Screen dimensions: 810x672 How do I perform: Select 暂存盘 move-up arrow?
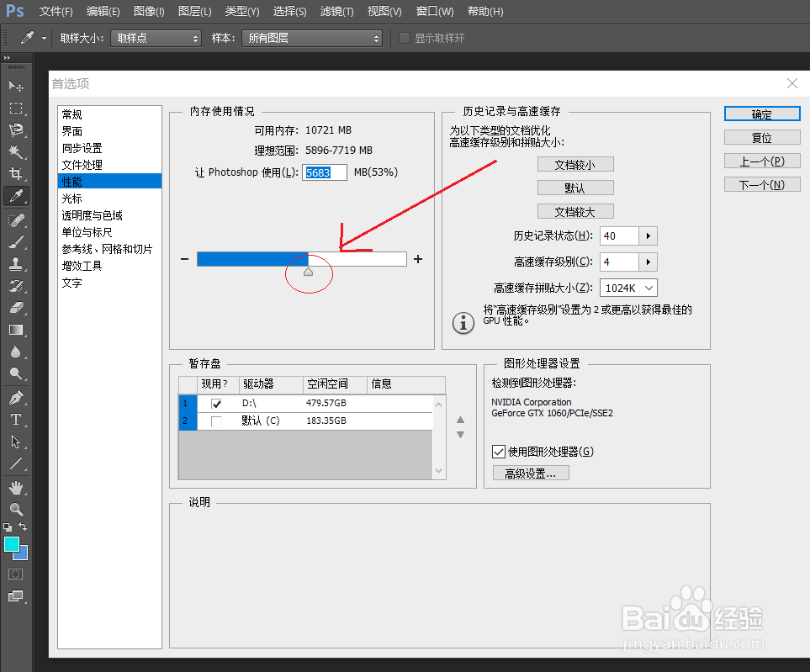point(460,420)
